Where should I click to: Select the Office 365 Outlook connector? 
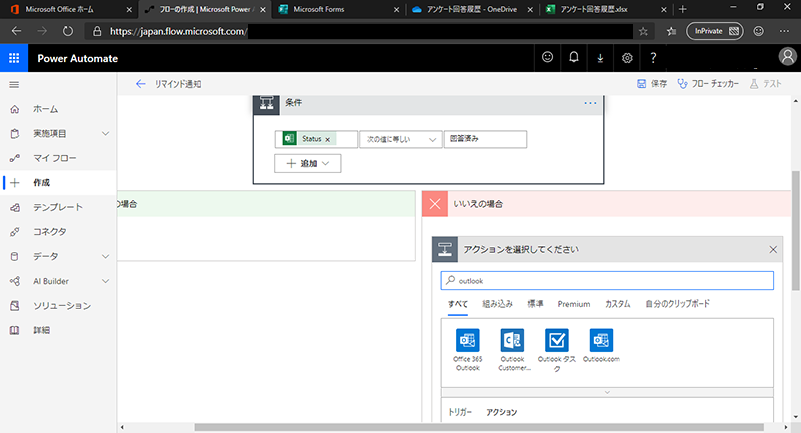click(467, 350)
